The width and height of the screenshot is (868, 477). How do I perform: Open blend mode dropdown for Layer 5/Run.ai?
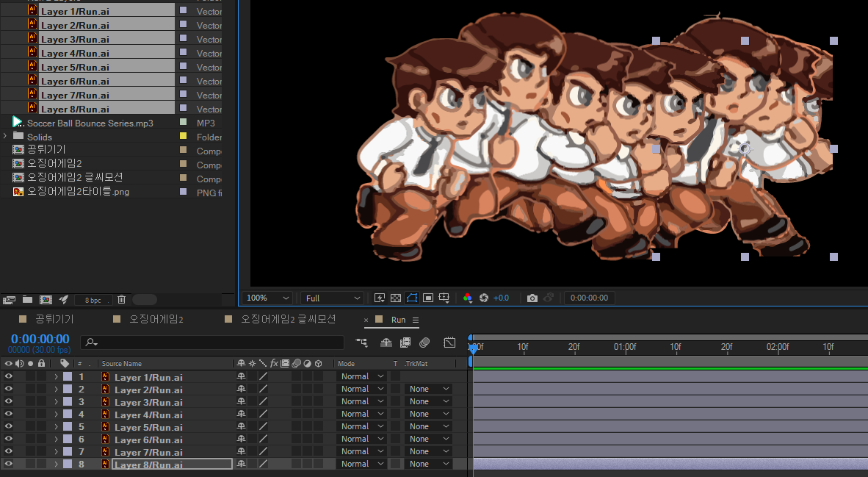pos(361,426)
